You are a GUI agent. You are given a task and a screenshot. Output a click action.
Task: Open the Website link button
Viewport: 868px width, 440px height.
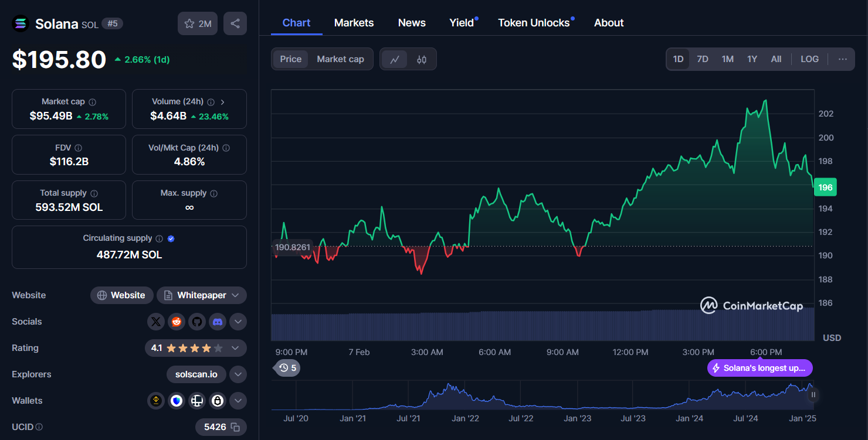click(x=122, y=295)
